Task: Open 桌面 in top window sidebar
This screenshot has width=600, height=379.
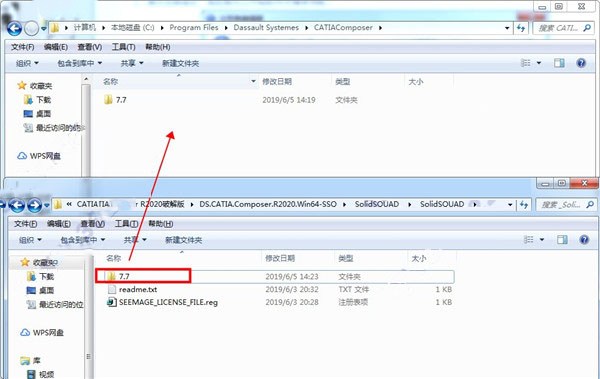Action: click(x=38, y=114)
